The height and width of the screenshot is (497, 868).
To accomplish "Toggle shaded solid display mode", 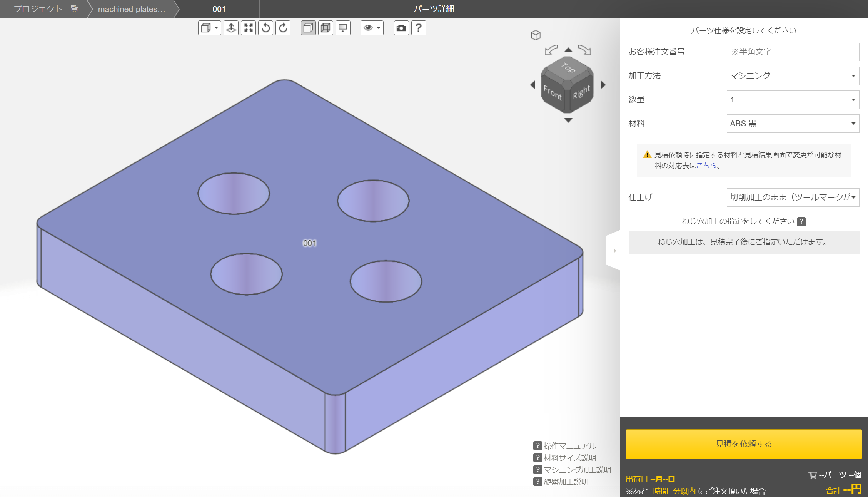I will click(x=308, y=28).
